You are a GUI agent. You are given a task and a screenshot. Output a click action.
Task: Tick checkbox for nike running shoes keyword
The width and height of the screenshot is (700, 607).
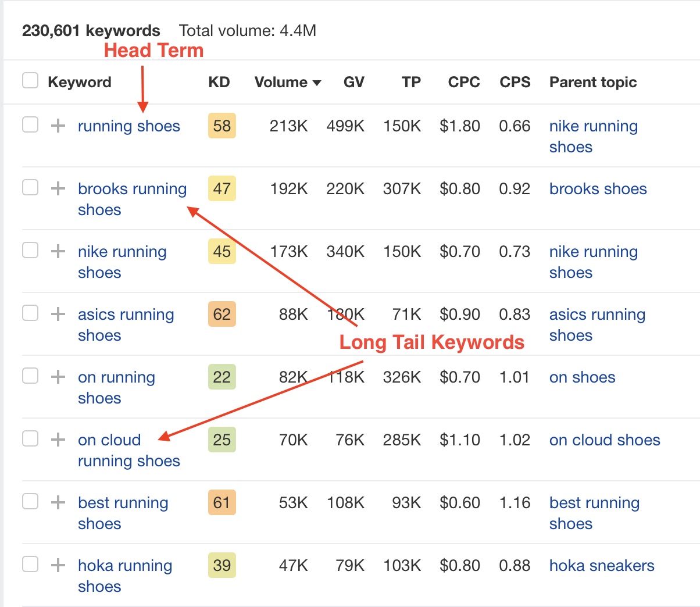click(x=30, y=250)
